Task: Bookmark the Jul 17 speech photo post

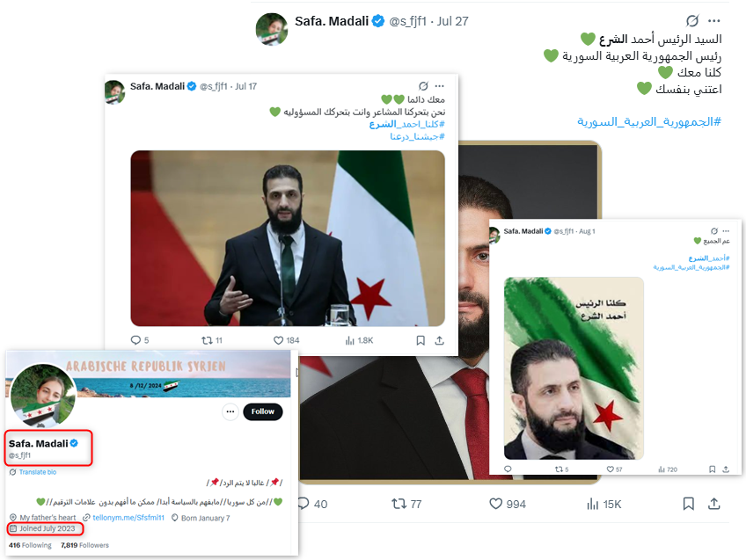Action: [x=421, y=340]
